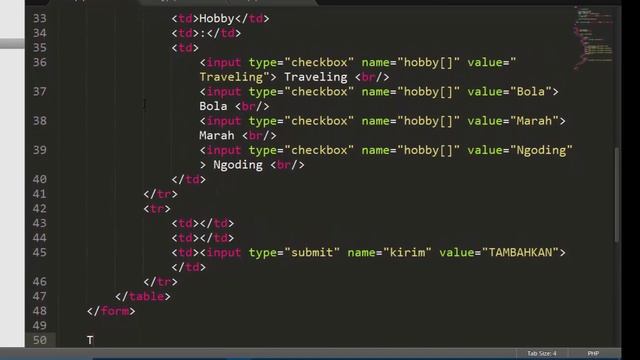This screenshot has width=640, height=360.
Task: Click line number 50 in gutter
Action: 40,340
